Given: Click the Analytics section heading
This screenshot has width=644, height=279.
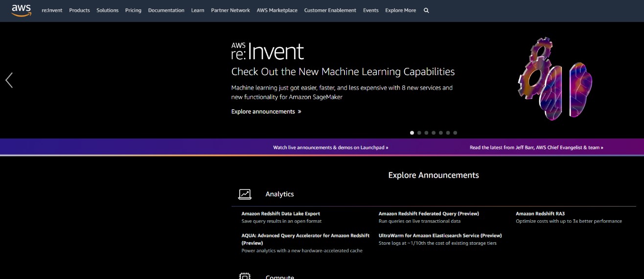Looking at the screenshot, I should tap(279, 194).
